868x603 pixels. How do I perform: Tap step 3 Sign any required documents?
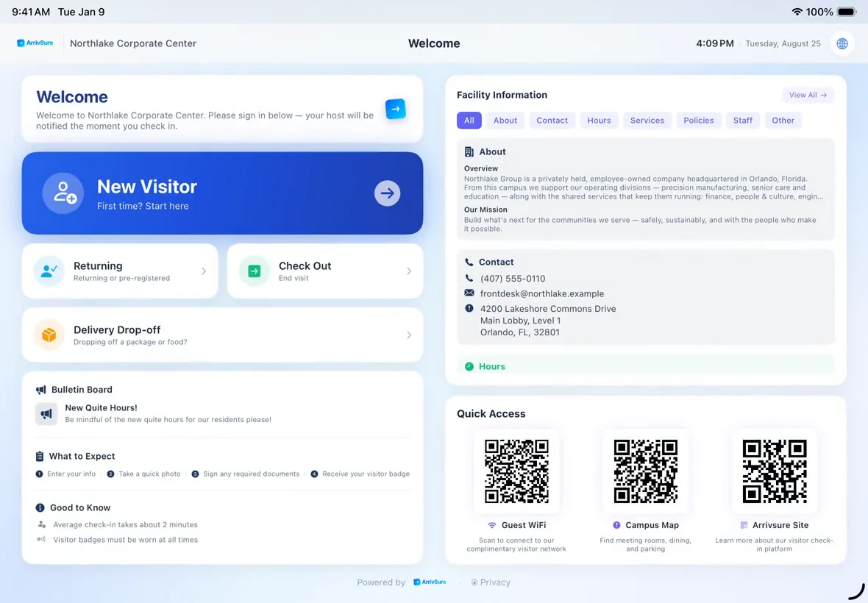coord(245,474)
